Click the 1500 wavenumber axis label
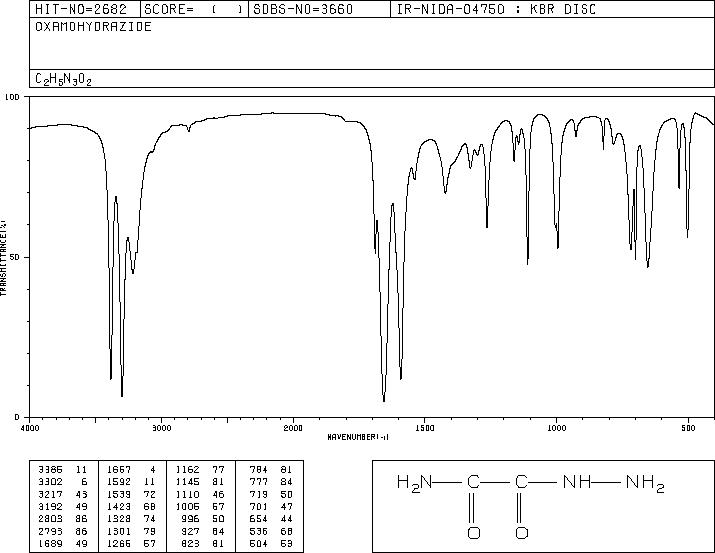Viewport: 715px width, 553px height. (x=425, y=428)
